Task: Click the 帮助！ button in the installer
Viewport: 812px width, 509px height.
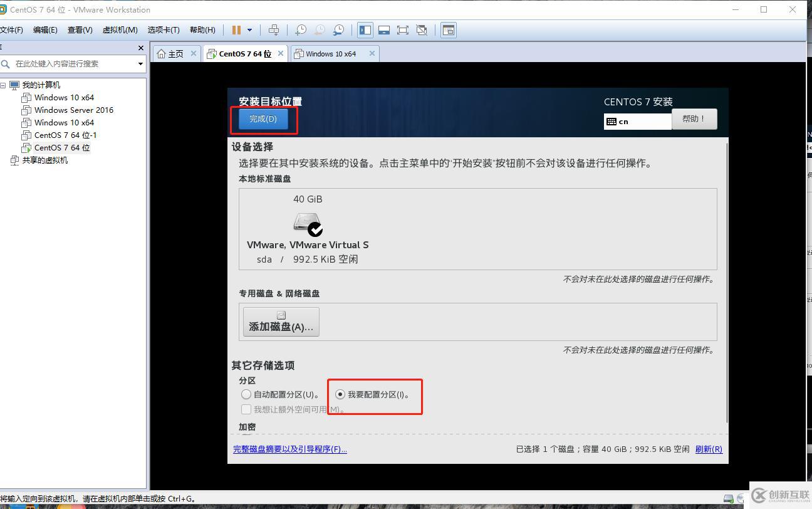Action: click(x=694, y=119)
